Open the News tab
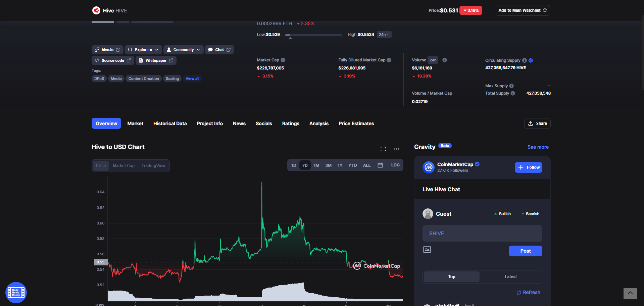The height and width of the screenshot is (306, 644). pyautogui.click(x=239, y=123)
